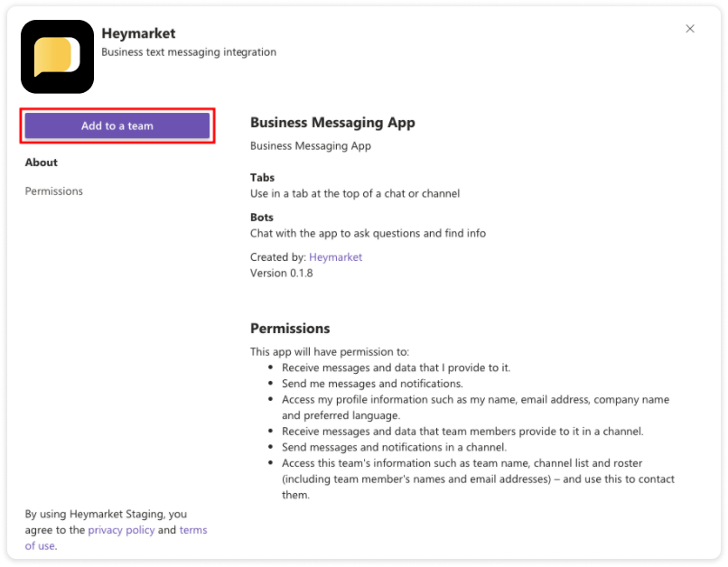
Task: Click the 'Access my profile information' bullet
Action: (x=475, y=407)
